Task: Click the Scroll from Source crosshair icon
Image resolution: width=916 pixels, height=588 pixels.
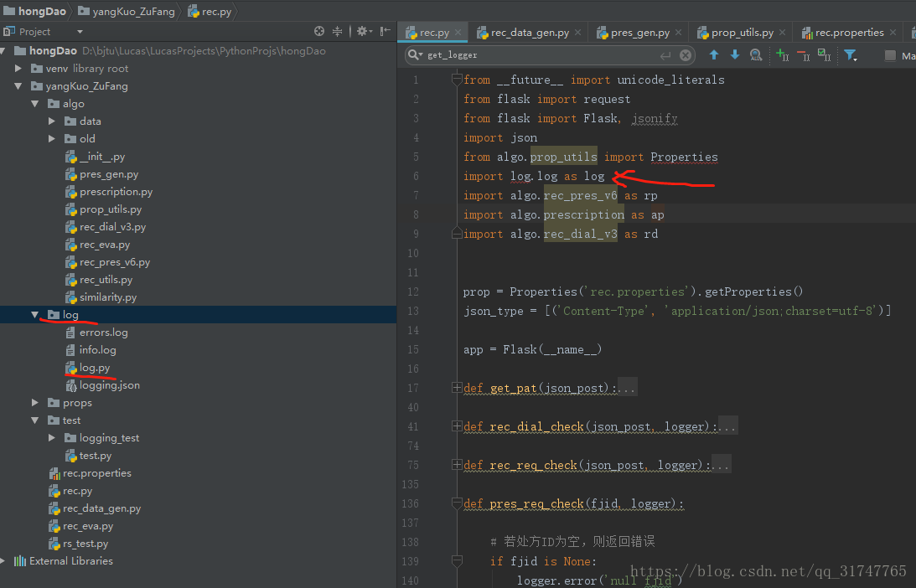Action: click(x=319, y=29)
